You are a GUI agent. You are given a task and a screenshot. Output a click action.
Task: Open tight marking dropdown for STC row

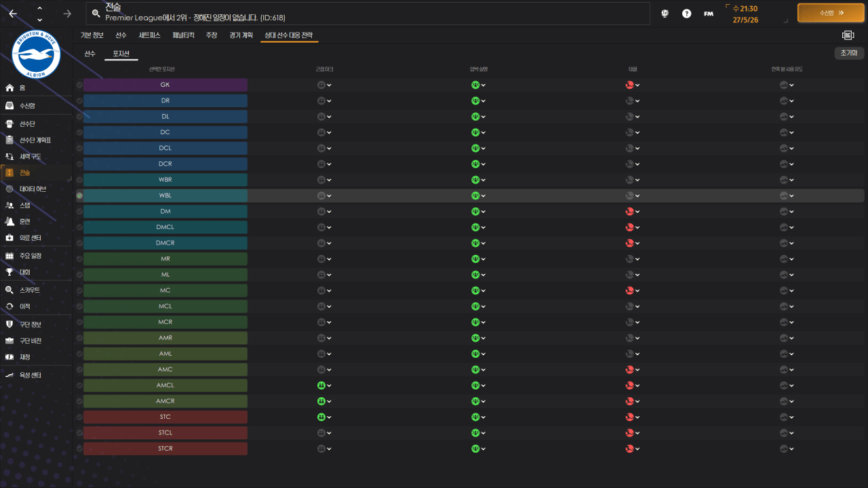click(x=324, y=417)
